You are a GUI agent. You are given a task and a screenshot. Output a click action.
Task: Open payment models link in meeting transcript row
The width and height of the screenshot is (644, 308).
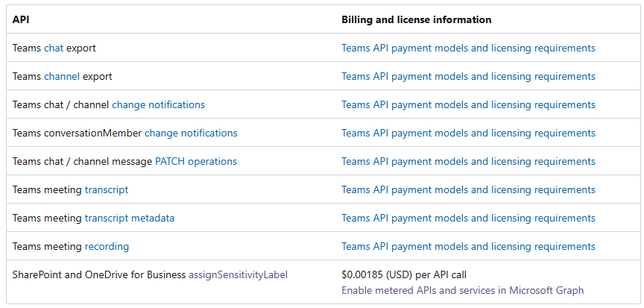[468, 189]
